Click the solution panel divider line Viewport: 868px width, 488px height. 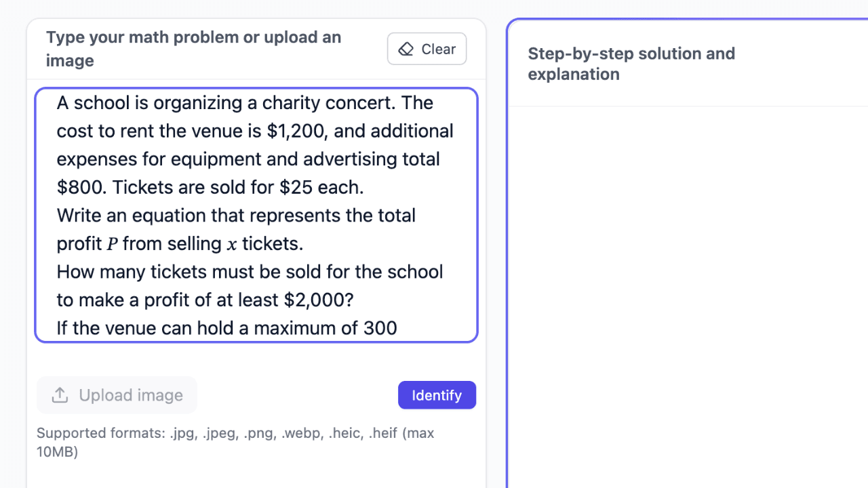click(688, 105)
